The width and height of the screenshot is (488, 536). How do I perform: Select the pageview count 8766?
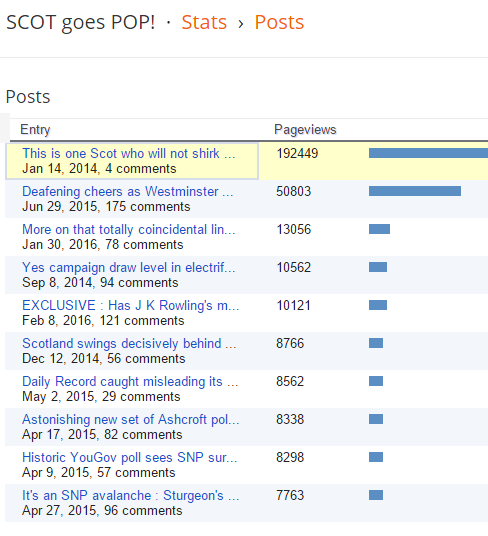tap(290, 343)
